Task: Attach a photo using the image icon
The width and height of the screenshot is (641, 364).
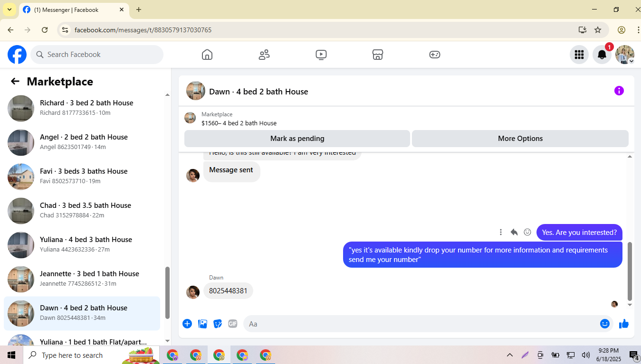Action: [x=202, y=324]
